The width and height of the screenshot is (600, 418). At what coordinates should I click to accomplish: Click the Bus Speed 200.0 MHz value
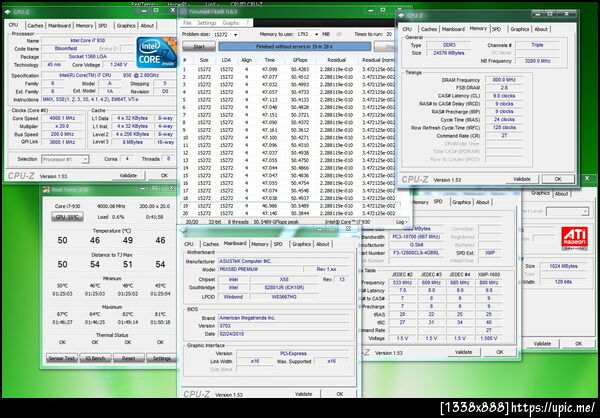tap(63, 134)
